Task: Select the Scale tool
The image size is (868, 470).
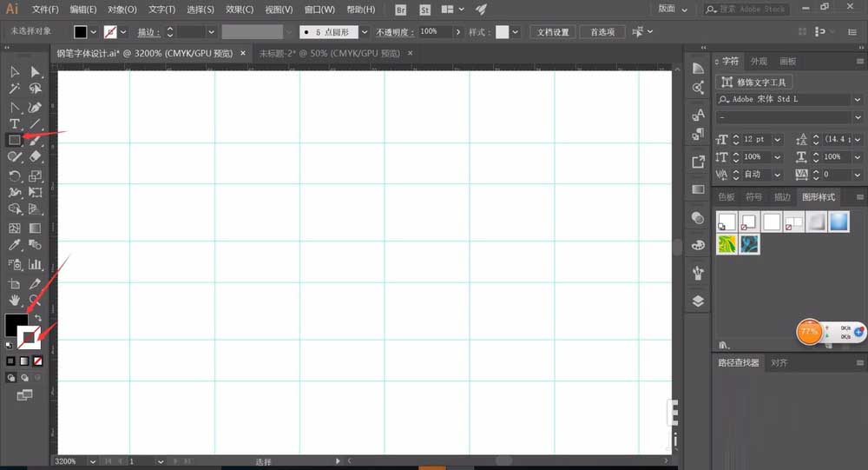Action: click(x=35, y=176)
